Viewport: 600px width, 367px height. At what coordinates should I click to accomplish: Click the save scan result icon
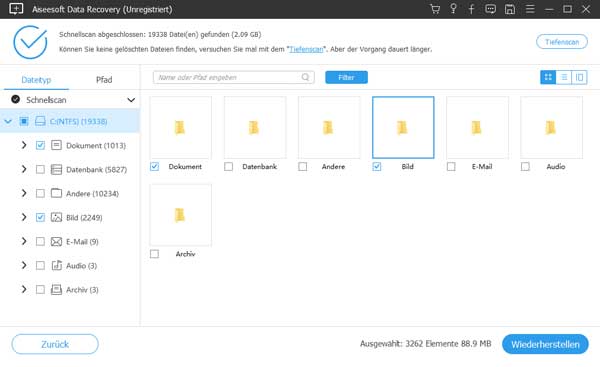click(510, 9)
